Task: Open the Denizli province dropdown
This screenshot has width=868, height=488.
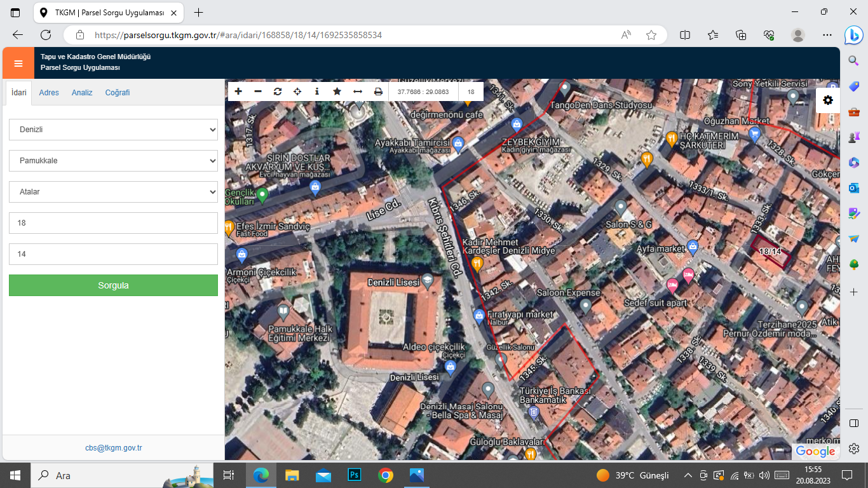Action: [113, 130]
